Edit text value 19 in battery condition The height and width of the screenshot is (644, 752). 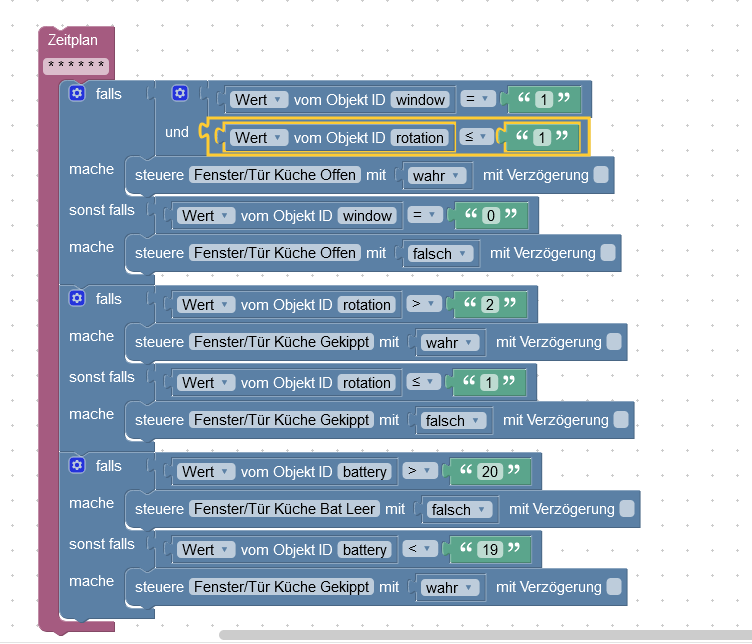point(490,549)
